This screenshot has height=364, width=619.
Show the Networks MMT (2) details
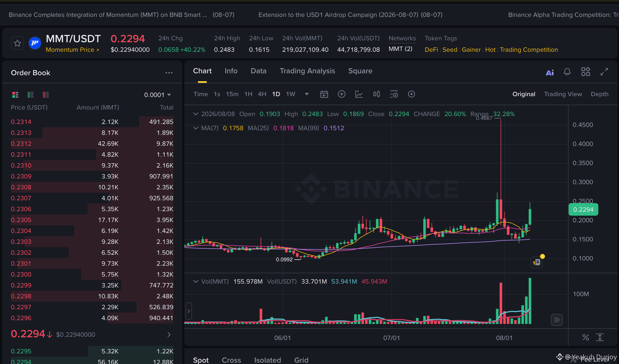tap(401, 49)
